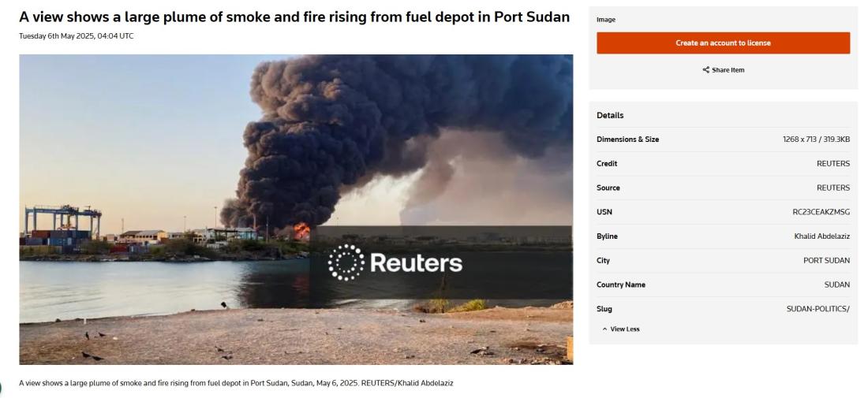Viewport: 868px width, 398px height.
Task: Click the Dimensions & Size value
Action: pyautogui.click(x=816, y=139)
